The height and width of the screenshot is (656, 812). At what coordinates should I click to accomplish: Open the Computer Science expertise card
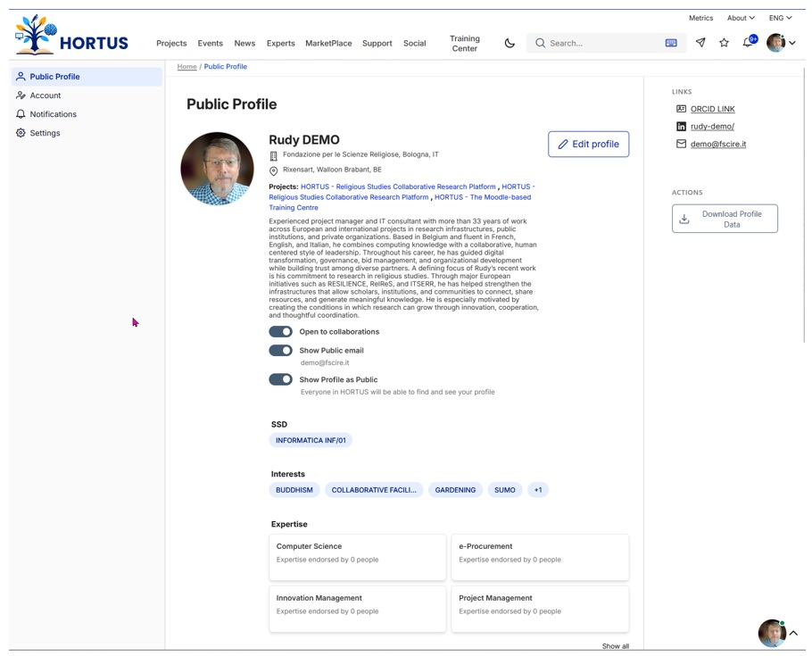point(357,557)
